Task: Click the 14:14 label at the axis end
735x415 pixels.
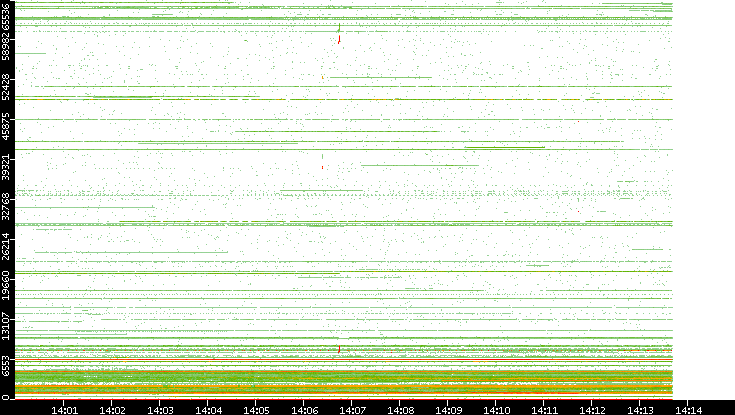Action: 687,409
